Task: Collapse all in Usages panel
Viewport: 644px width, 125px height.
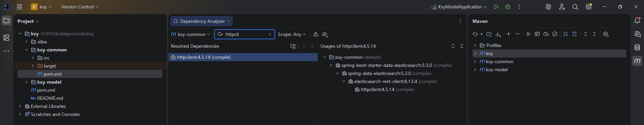Action: click(x=462, y=46)
